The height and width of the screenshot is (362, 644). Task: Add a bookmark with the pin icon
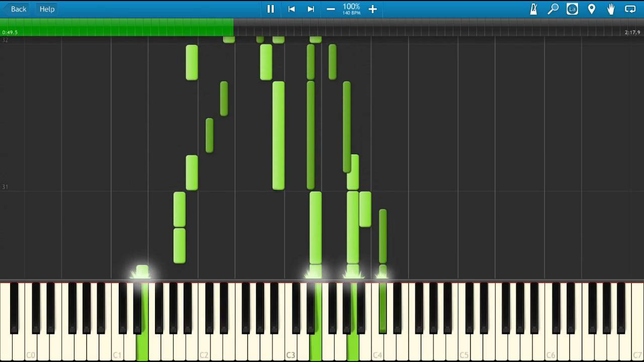click(592, 9)
